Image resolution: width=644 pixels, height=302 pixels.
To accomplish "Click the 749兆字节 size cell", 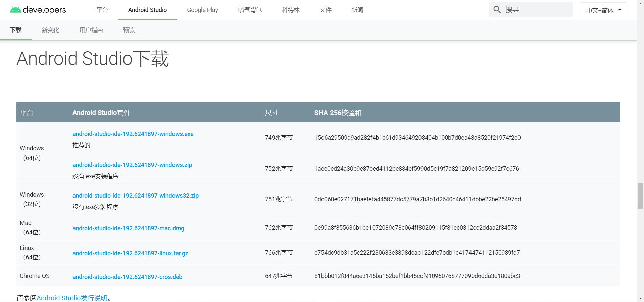I will point(279,138).
